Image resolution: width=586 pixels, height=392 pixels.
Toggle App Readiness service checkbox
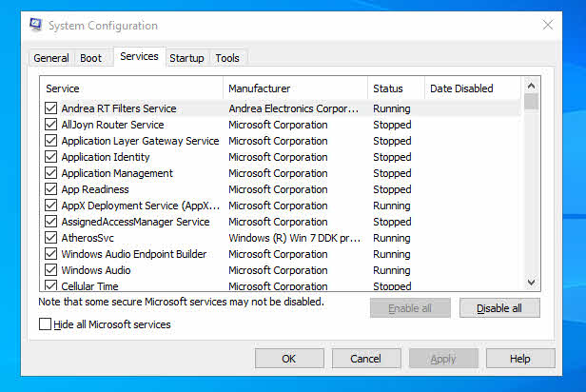[x=50, y=189]
